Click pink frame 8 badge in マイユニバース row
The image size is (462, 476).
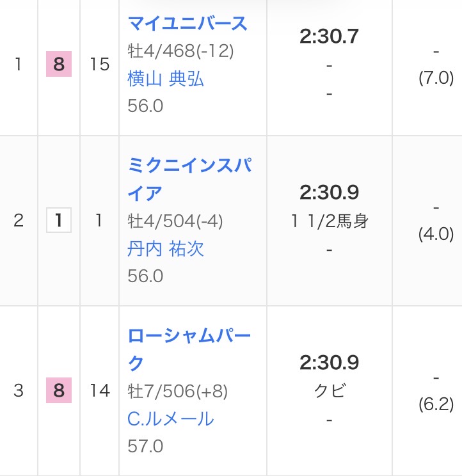[x=59, y=65]
